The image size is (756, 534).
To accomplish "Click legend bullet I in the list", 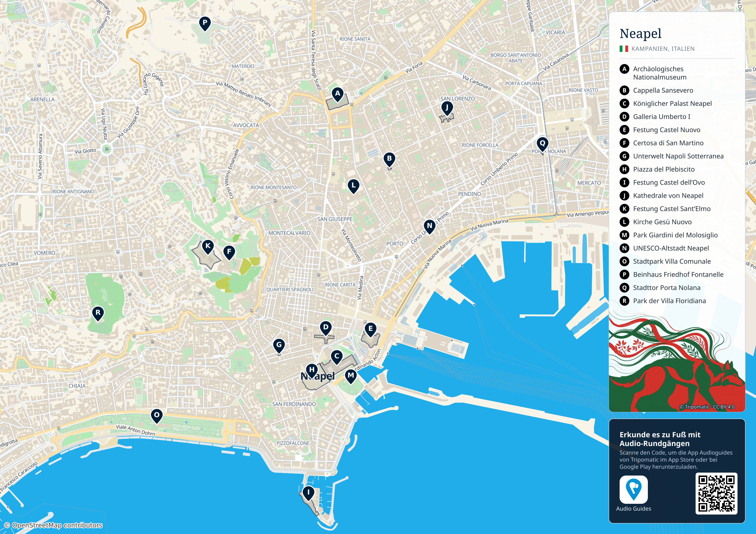I will [624, 182].
